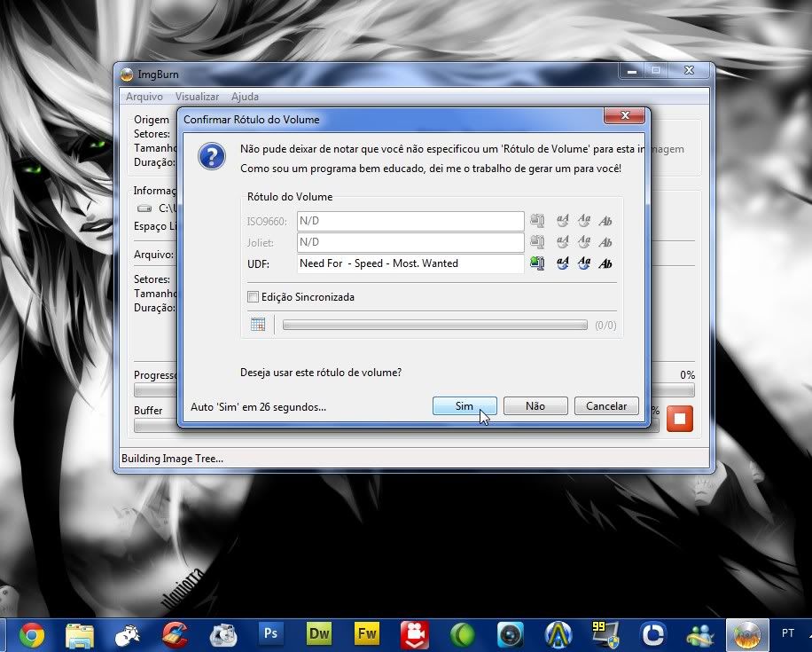Open the Visualizar menu

(197, 97)
